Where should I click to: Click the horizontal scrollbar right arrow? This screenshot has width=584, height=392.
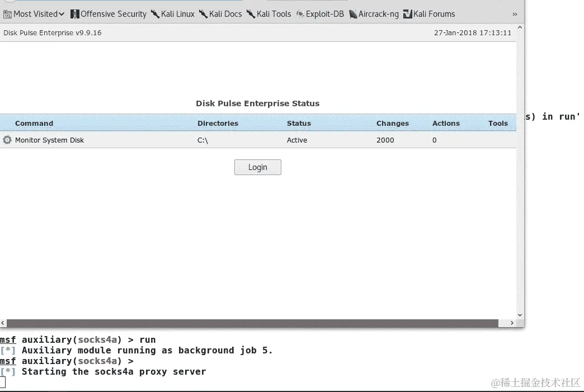tap(512, 323)
